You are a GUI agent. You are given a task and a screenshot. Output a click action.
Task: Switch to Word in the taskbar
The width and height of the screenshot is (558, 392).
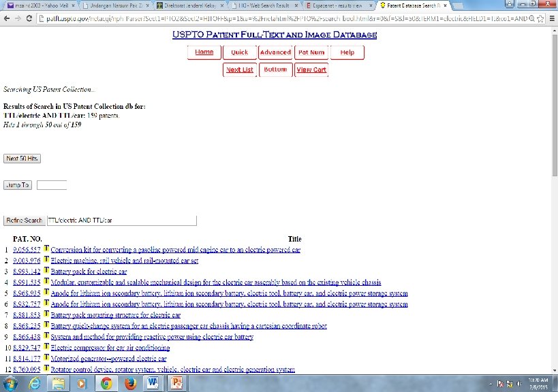point(153,383)
